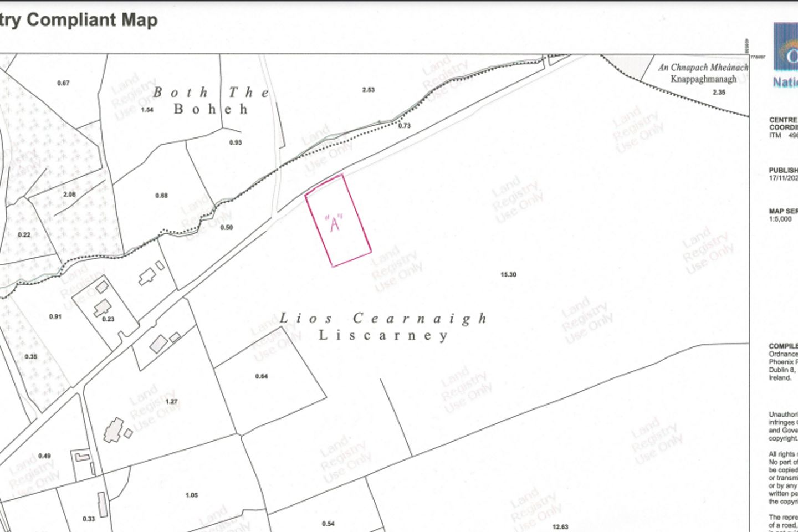Click the pink outlined plot marked "A"
The image size is (798, 532).
337,222
